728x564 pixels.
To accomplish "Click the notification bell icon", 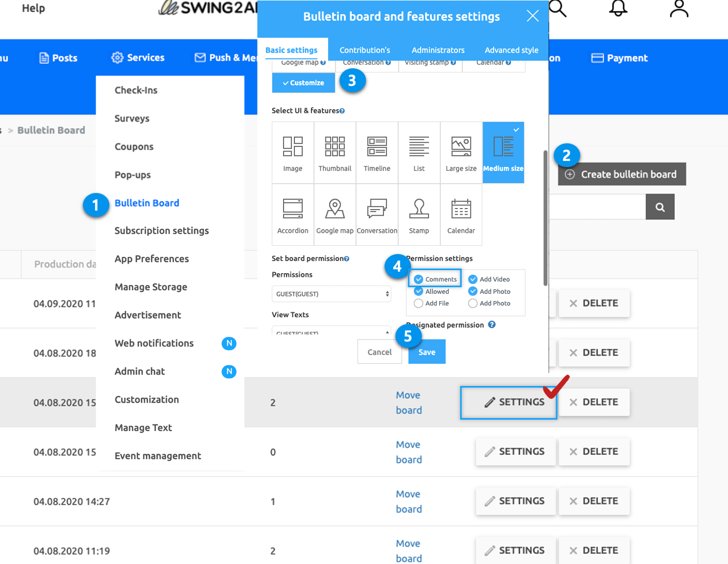I will coord(618,8).
